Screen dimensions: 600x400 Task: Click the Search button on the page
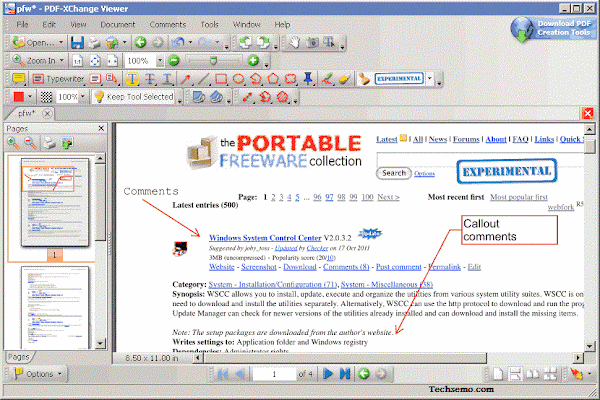click(x=394, y=173)
